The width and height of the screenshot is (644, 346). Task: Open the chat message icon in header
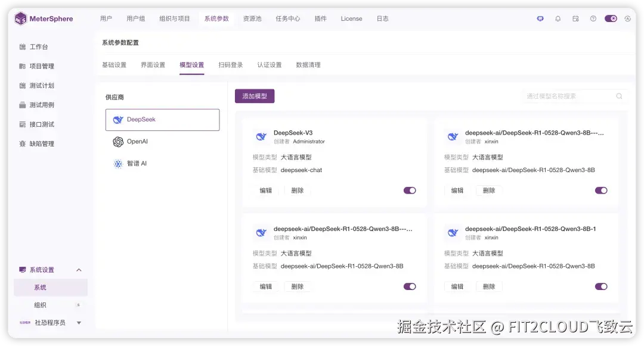pyautogui.click(x=540, y=18)
